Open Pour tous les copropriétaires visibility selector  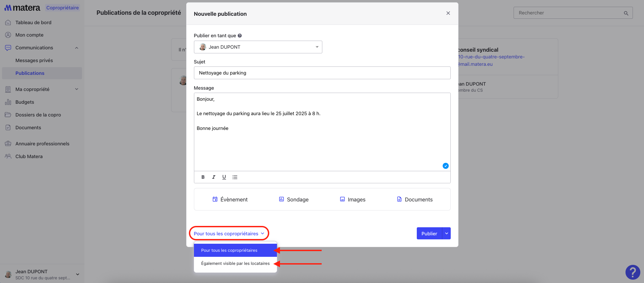coord(229,234)
